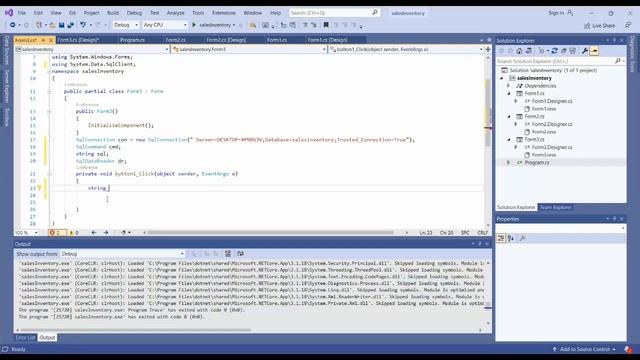640x360 pixels.
Task: Click the green Start debugging play icon
Action: click(x=194, y=25)
